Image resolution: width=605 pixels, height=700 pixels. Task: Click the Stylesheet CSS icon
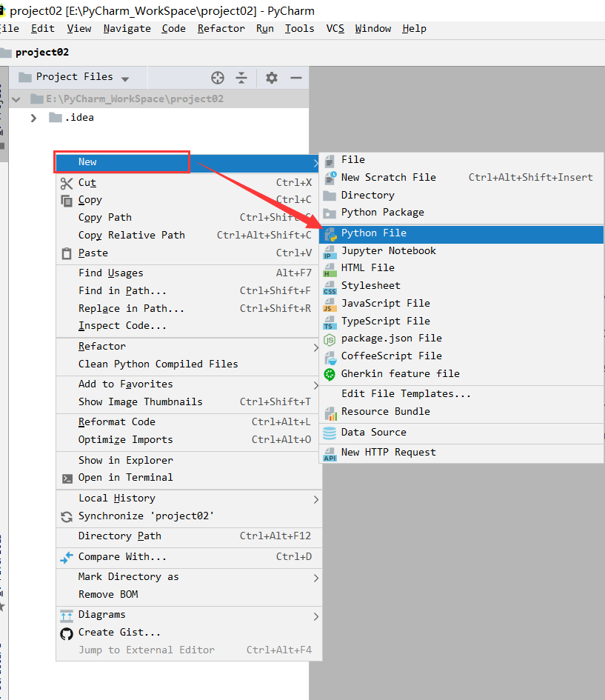pos(330,287)
